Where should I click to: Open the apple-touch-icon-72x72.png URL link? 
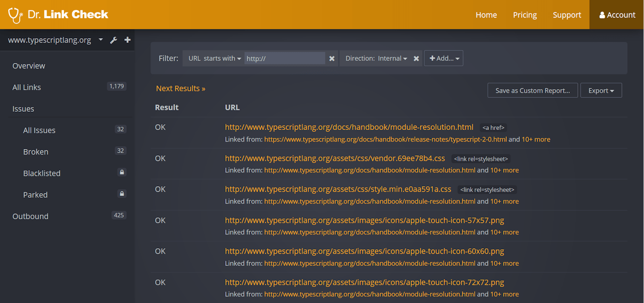[x=364, y=282]
